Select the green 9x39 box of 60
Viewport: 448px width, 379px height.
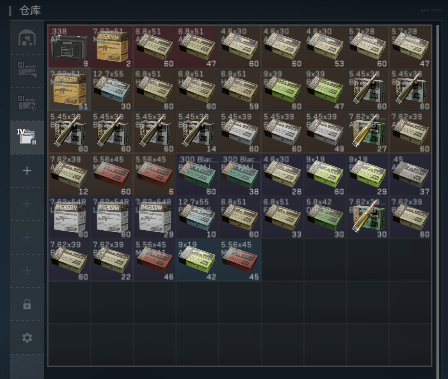(x=283, y=89)
